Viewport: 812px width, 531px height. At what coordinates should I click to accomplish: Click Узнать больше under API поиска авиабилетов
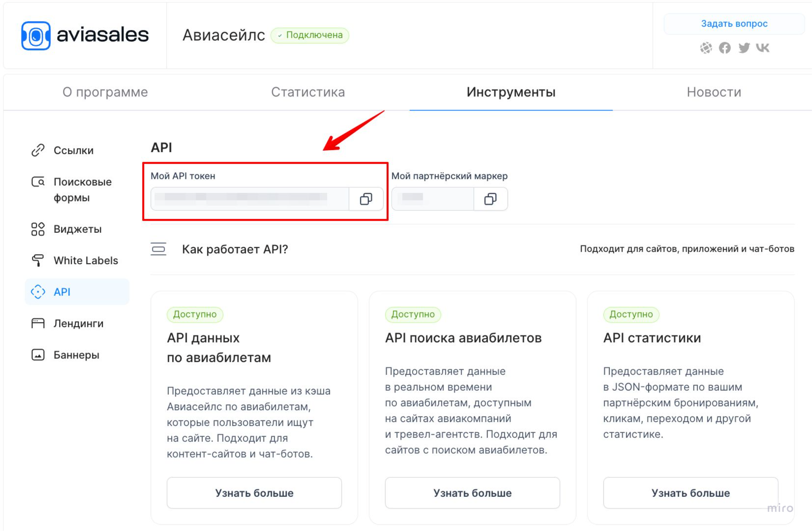[x=472, y=493]
